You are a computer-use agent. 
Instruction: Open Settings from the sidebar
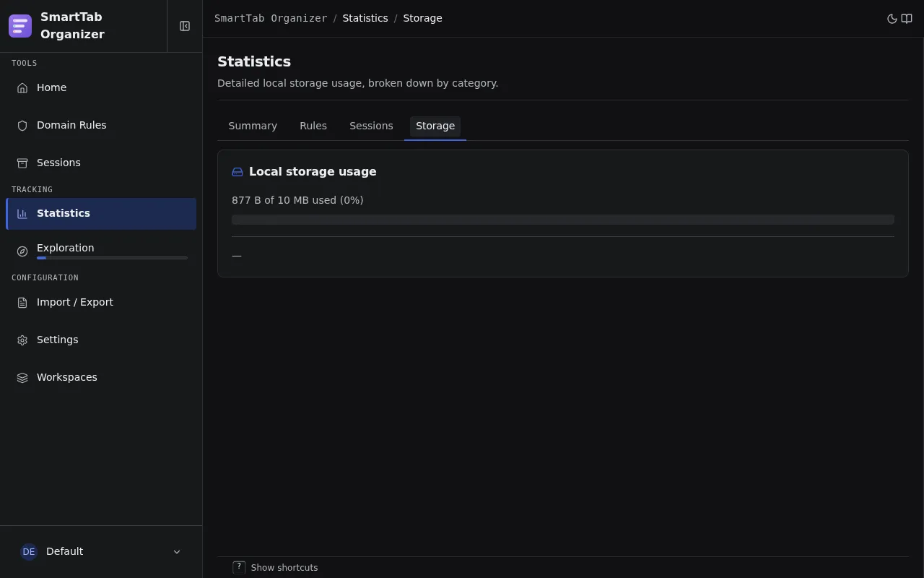point(101,340)
